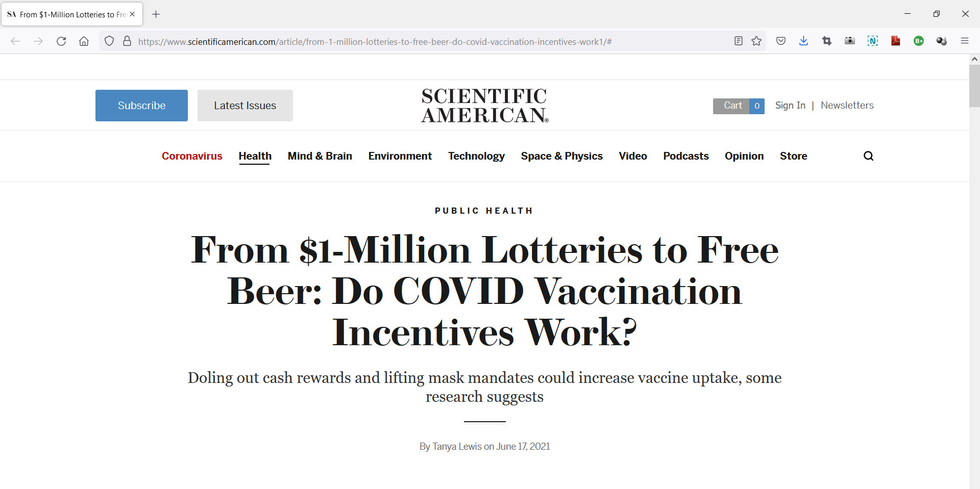This screenshot has width=980, height=489.
Task: Bookmark this page with the star icon
Action: click(756, 41)
